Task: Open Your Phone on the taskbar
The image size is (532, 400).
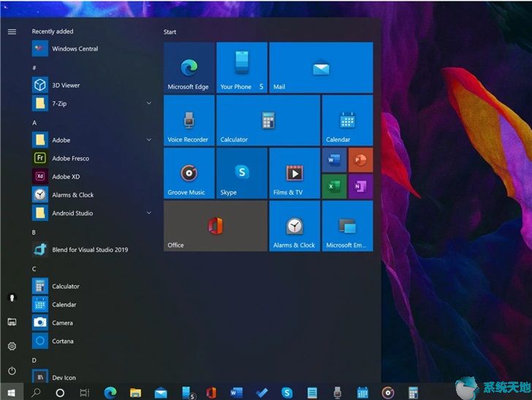Action: point(188,393)
